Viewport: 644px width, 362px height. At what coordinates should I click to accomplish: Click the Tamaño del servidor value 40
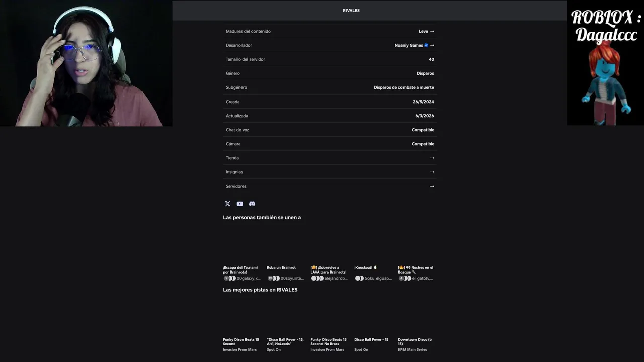[431, 59]
